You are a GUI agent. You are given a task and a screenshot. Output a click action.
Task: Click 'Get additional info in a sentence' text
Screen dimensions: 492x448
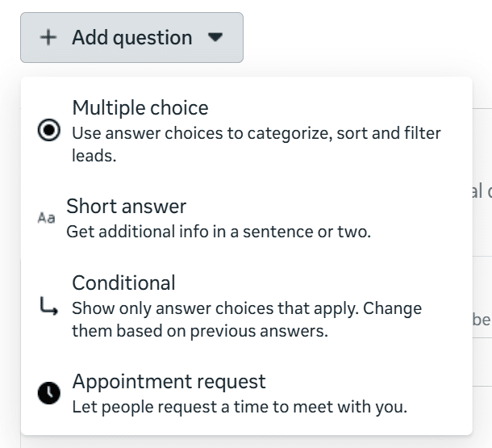point(218,232)
